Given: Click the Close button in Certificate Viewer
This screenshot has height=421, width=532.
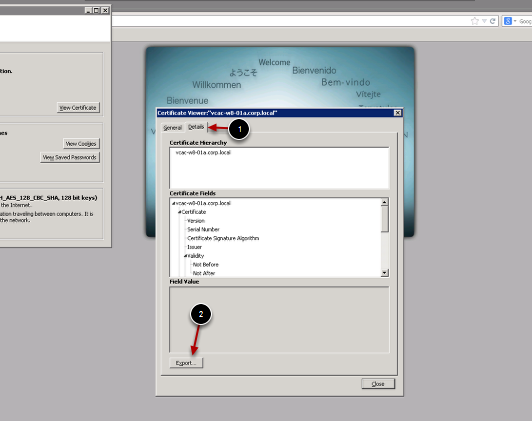Looking at the screenshot, I should [378, 384].
